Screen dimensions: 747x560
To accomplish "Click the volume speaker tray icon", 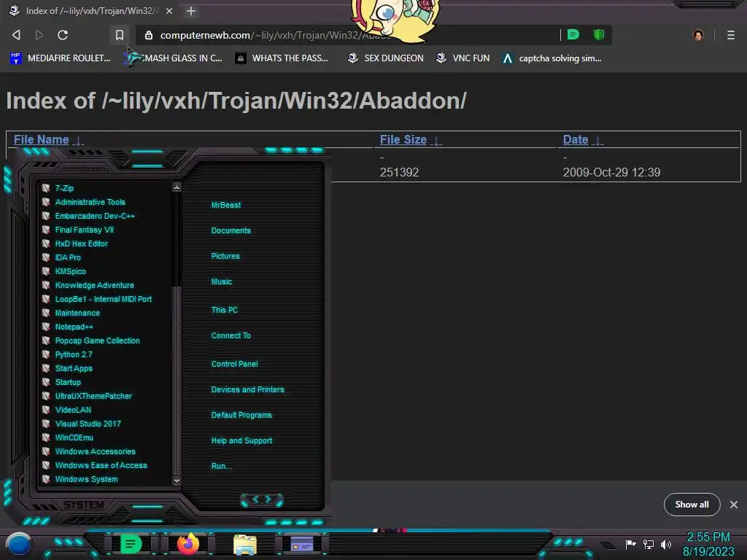I will point(666,544).
